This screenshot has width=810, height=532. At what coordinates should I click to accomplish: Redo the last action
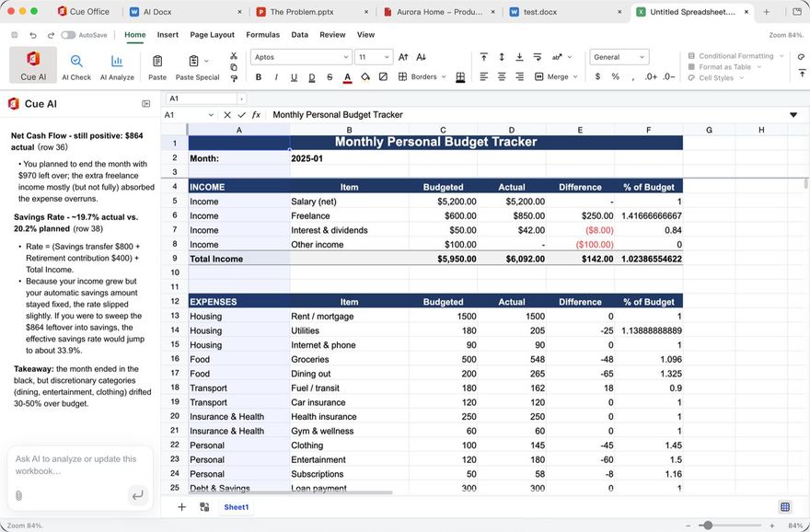51,35
